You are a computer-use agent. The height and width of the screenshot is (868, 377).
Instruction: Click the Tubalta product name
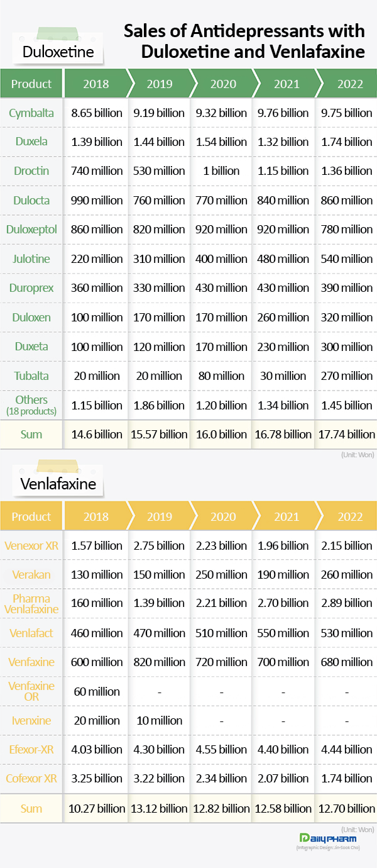pyautogui.click(x=31, y=376)
